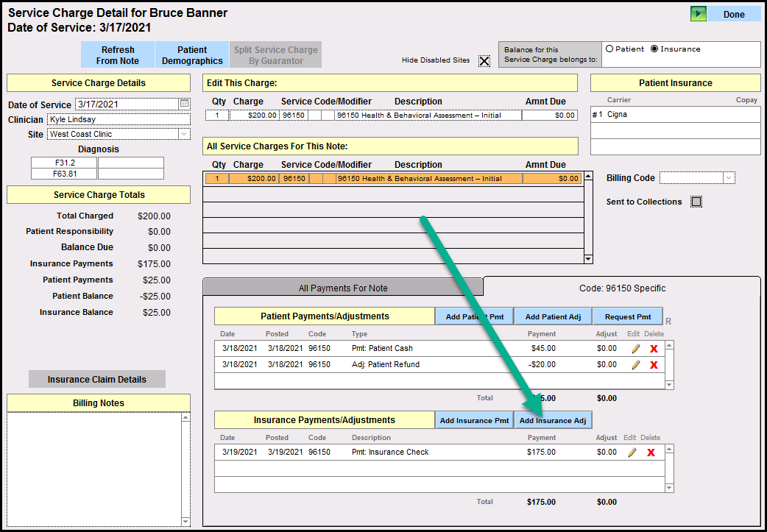Delete the Patient Refund adjustment entry
767x532 pixels.
pos(654,365)
